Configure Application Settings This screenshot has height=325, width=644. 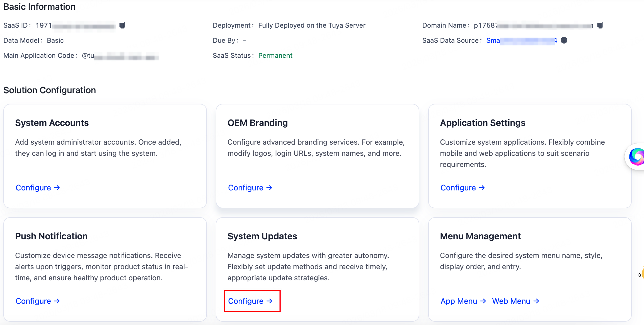coord(458,188)
